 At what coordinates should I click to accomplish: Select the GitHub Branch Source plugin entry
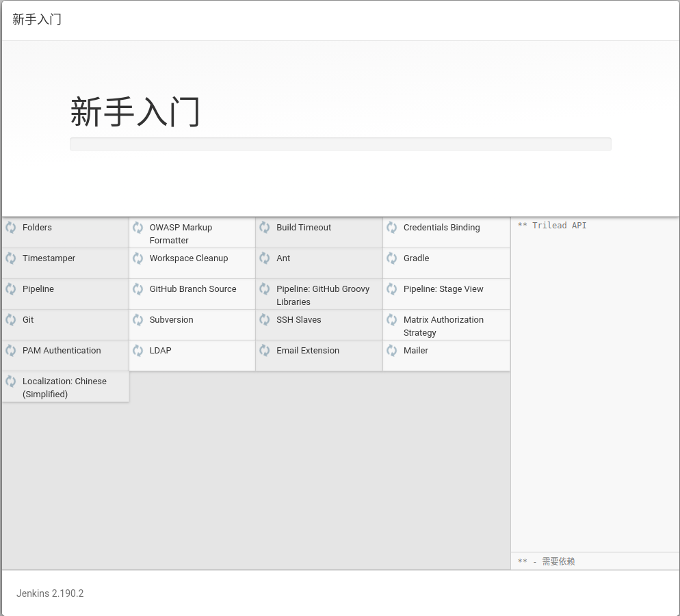192,289
